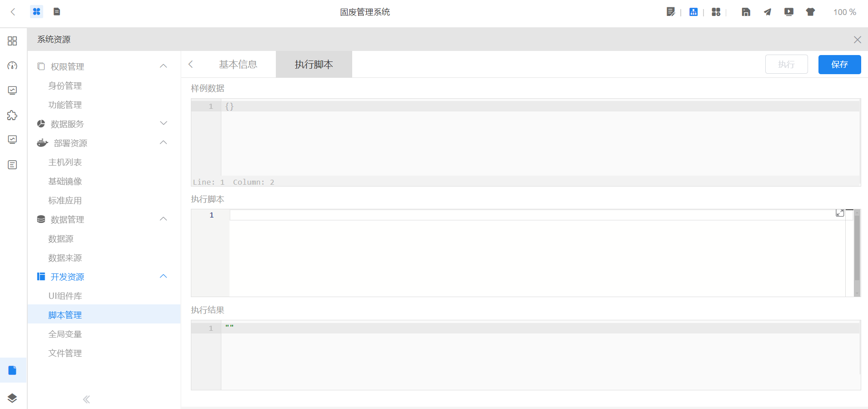Open the document page icon in top bar
Viewport: 868px width, 409px height.
[57, 12]
